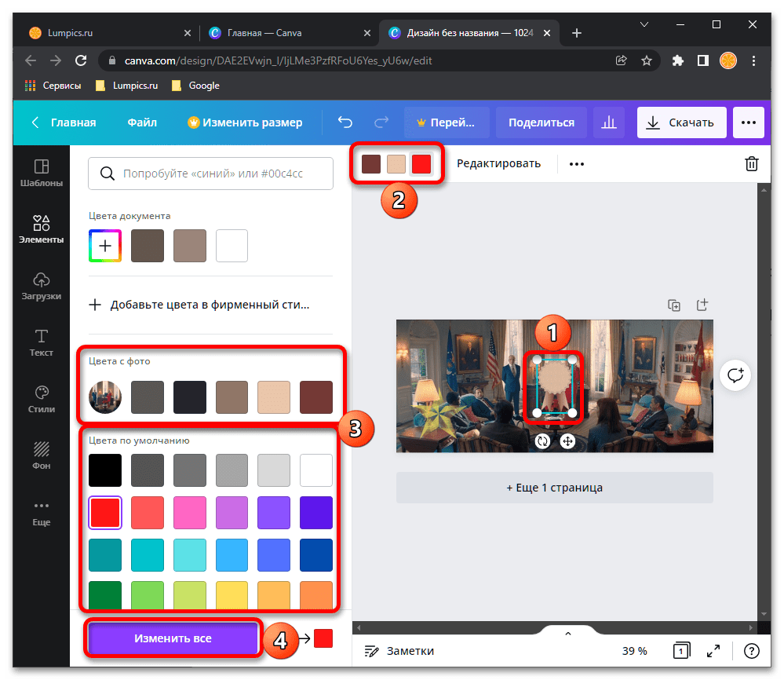Reload the browser page
The height and width of the screenshot is (680, 784).
[81, 60]
